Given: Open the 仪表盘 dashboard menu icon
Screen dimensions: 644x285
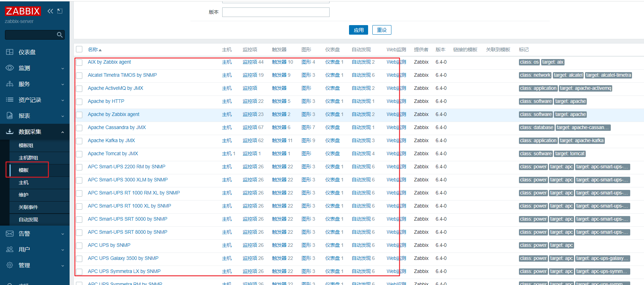Looking at the screenshot, I should [10, 52].
